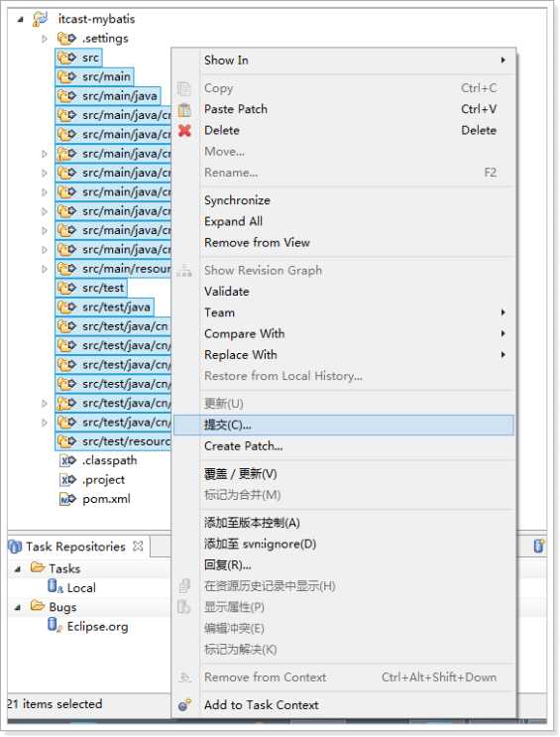Click the Show Revision Graph icon
Viewport: 560px width, 737px height.
(x=184, y=271)
